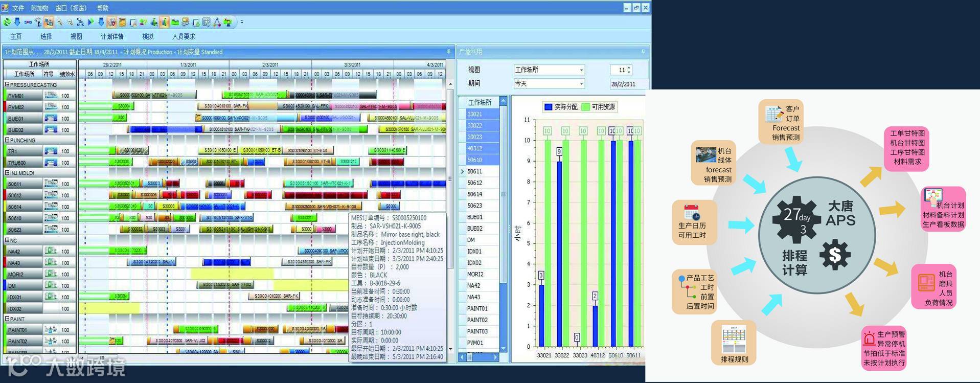Image resolution: width=980 pixels, height=383 pixels.
Task: Click the symbol icon in the 50611 Gantt row
Action: [x=51, y=183]
